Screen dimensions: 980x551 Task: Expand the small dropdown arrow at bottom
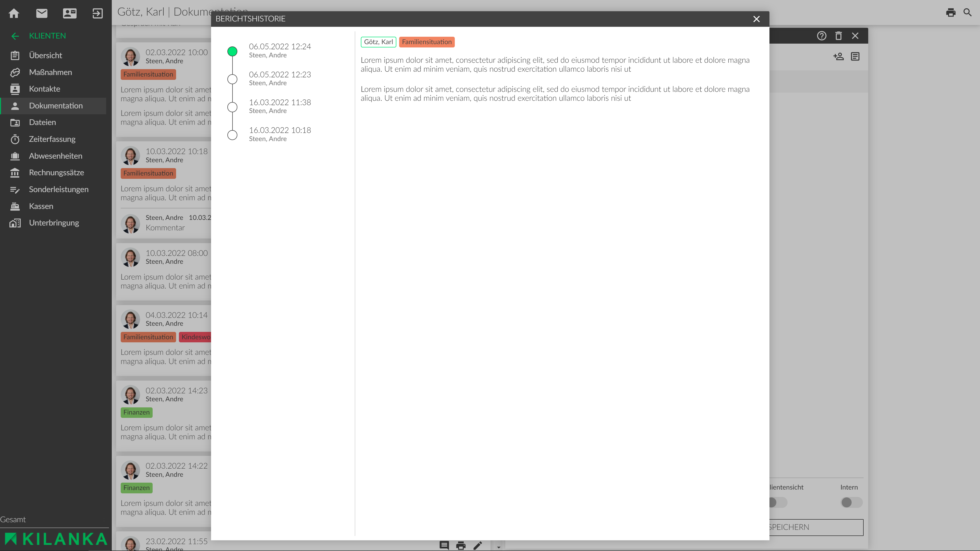498,547
